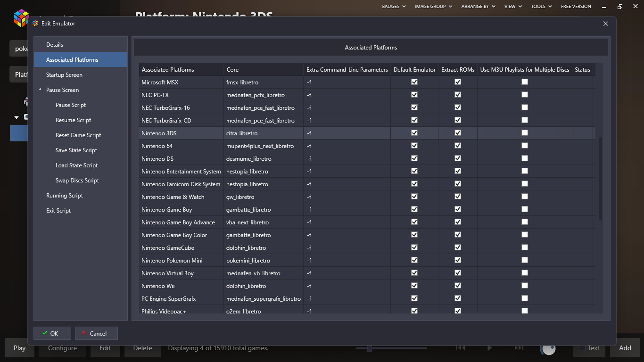Open the Arrange By dropdown menu

coord(478,6)
